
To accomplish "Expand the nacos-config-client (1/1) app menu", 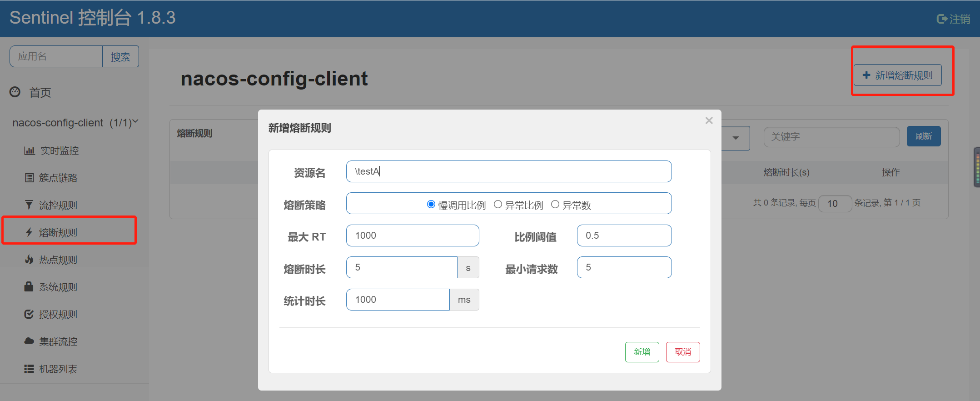I will 75,123.
